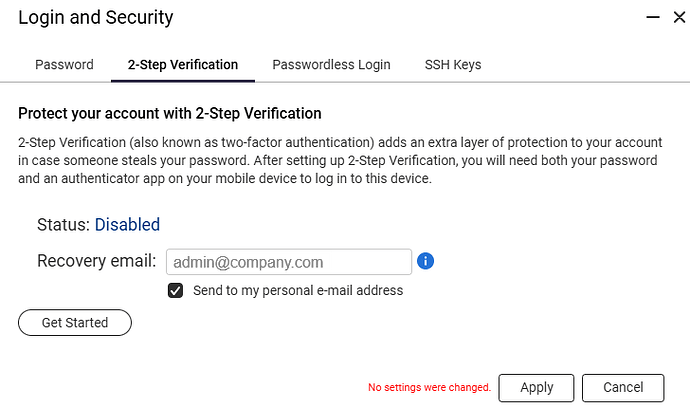This screenshot has height=407, width=690.
Task: Click the "Send to my personal e-mail address" label
Action: tap(298, 291)
